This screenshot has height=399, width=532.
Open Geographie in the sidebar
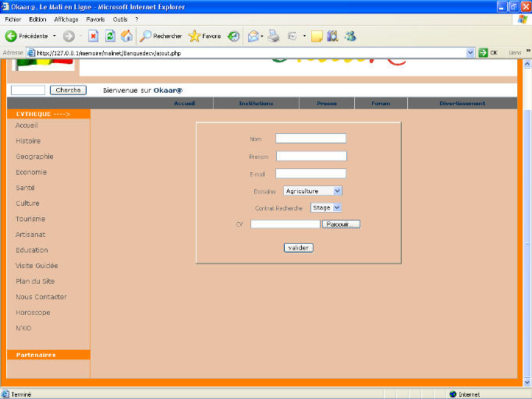click(x=34, y=157)
